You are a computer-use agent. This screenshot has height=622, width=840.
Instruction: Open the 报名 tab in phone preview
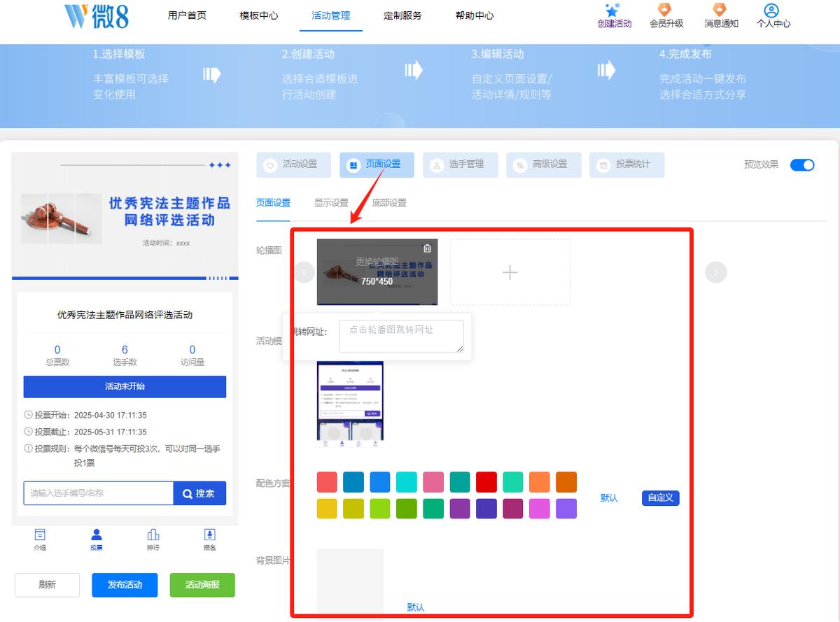pos(209,539)
